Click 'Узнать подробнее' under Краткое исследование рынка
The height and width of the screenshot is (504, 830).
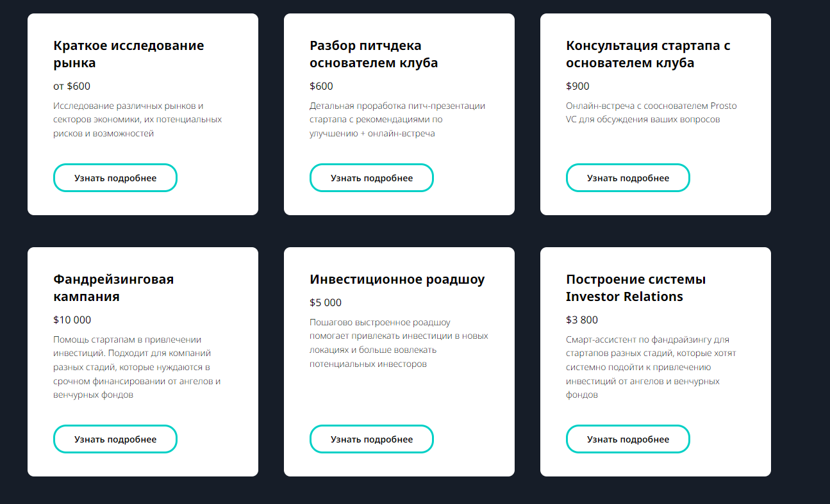tap(115, 178)
